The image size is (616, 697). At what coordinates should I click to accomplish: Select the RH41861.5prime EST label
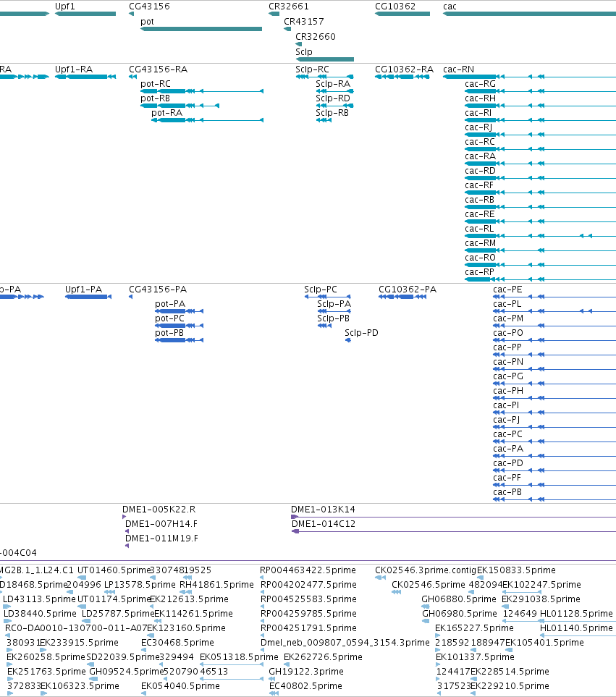point(217,585)
